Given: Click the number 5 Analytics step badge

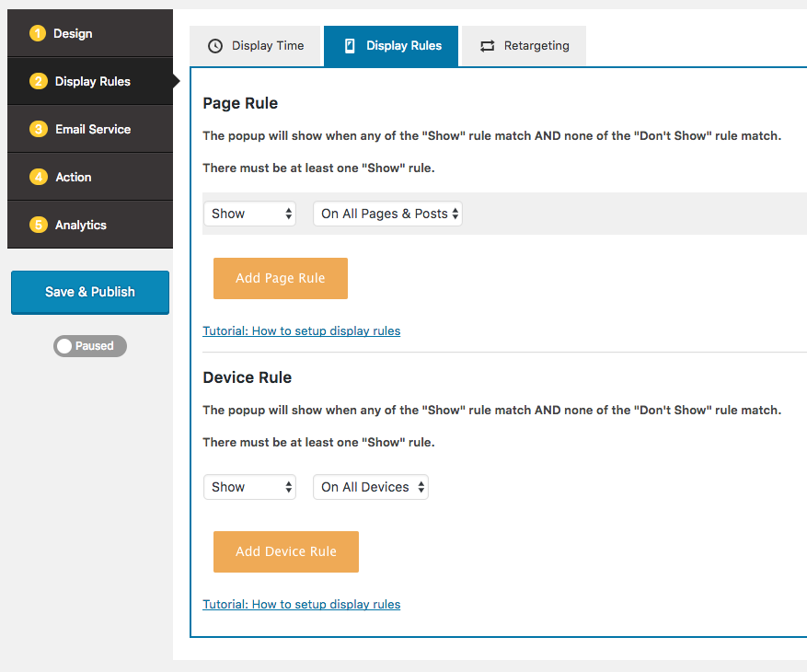Looking at the screenshot, I should point(38,226).
